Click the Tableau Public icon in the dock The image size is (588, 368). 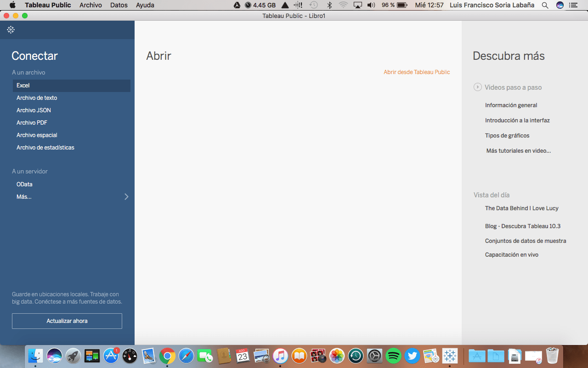(x=450, y=356)
